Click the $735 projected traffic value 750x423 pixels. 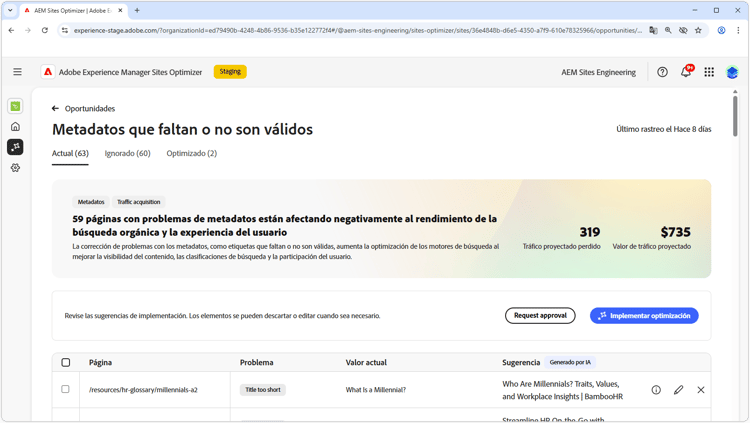(x=675, y=232)
